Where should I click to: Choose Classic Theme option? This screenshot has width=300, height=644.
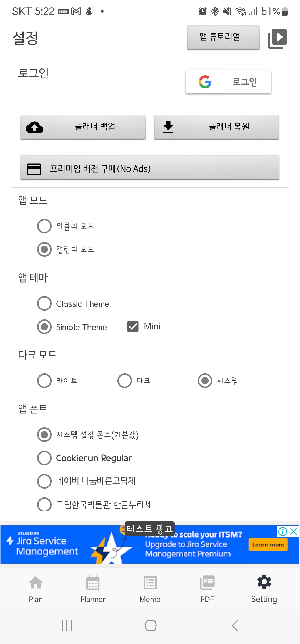(44, 303)
